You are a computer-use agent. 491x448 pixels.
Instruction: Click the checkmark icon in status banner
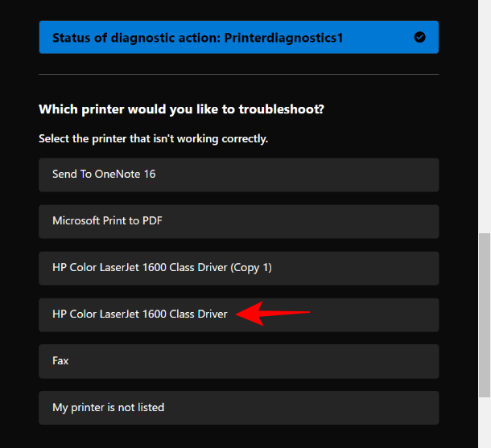pos(419,37)
